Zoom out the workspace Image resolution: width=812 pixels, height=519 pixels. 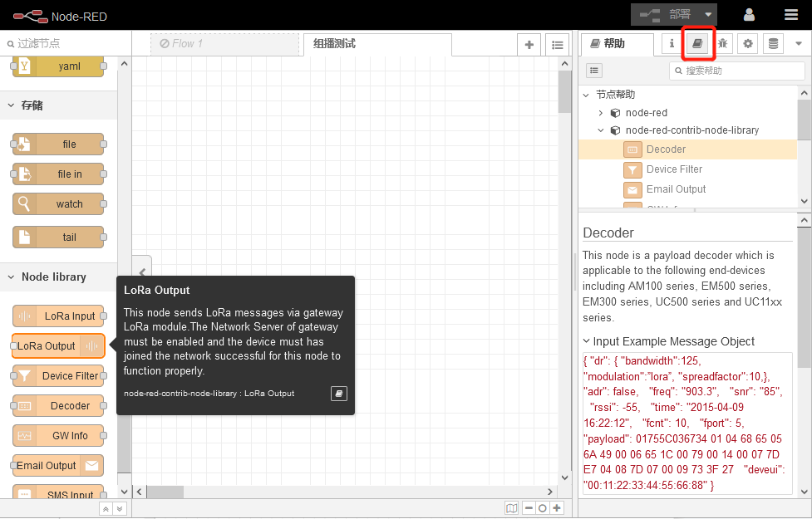529,508
